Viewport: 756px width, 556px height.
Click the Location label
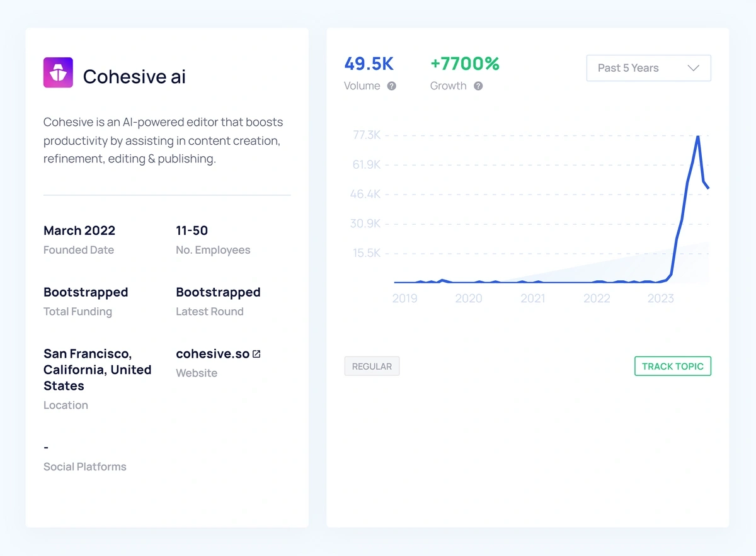click(x=66, y=406)
